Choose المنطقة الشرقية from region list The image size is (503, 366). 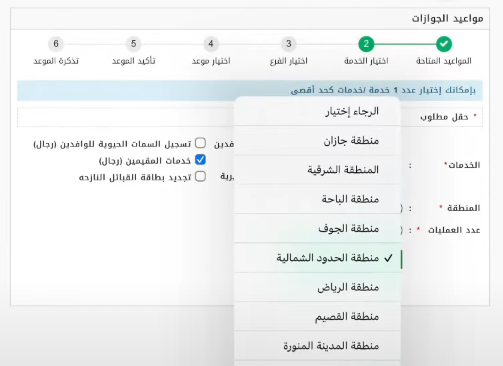[317, 170]
